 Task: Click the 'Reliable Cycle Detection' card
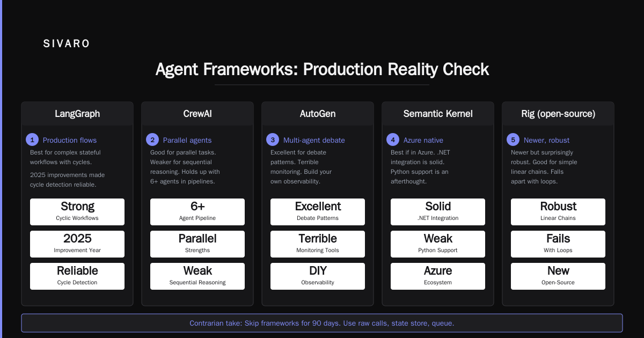coord(77,276)
